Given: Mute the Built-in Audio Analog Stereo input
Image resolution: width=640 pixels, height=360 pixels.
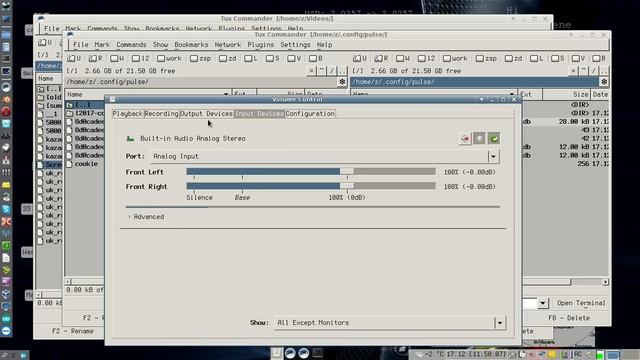Looking at the screenshot, I should point(465,139).
